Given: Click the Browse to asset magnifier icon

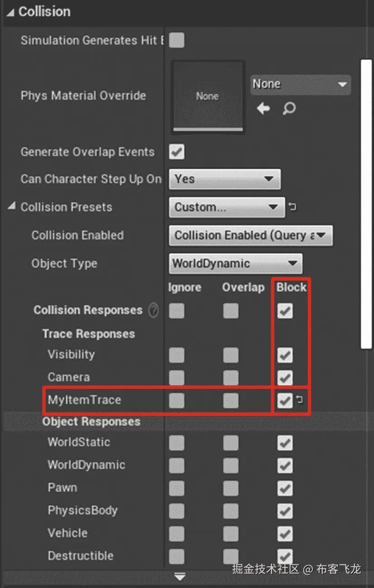Looking at the screenshot, I should (289, 108).
